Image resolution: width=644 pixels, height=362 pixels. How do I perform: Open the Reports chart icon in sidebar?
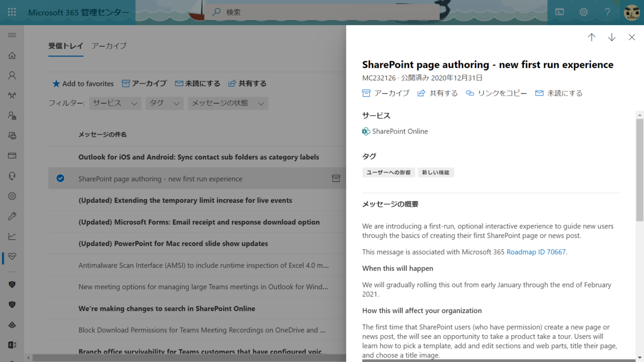[12, 236]
